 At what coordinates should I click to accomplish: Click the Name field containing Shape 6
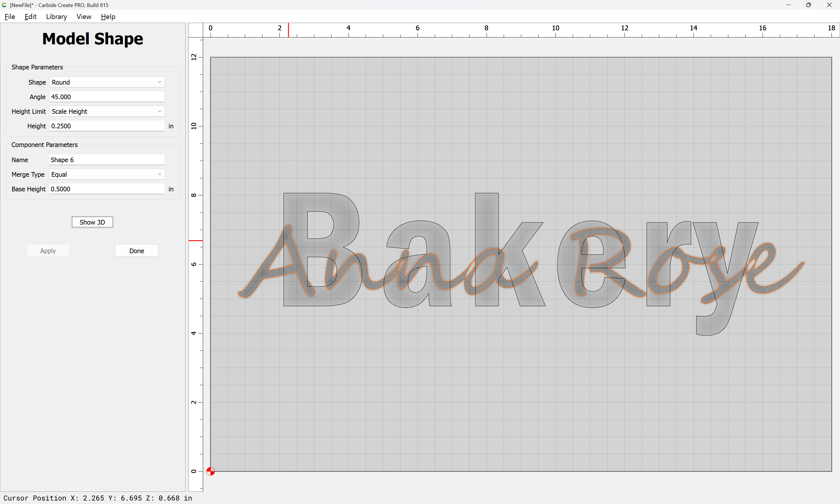pos(107,160)
